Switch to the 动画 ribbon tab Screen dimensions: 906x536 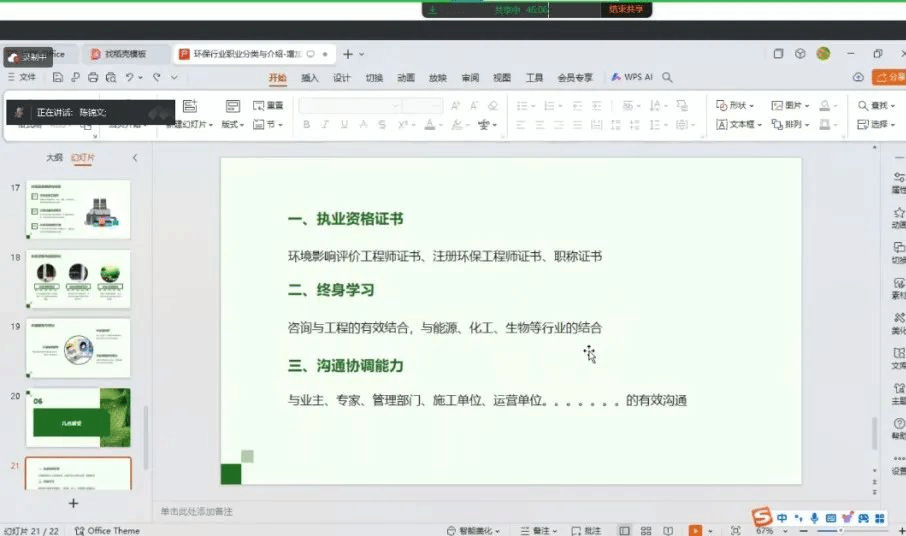tap(405, 78)
